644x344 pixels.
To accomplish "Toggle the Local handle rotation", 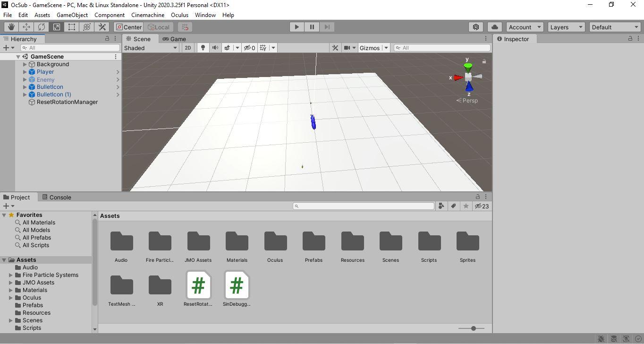I will [159, 27].
